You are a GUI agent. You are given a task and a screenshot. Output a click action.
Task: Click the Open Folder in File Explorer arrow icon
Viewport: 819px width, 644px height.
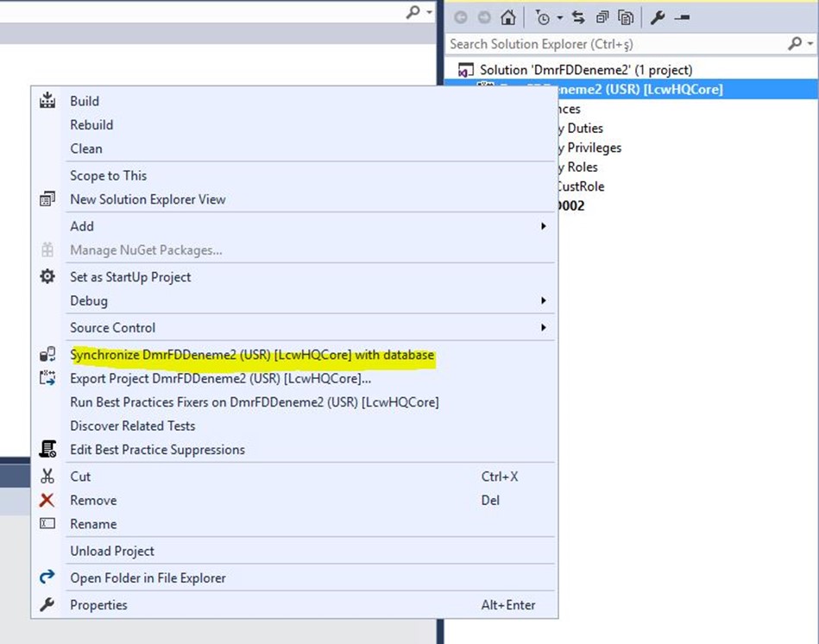point(47,577)
